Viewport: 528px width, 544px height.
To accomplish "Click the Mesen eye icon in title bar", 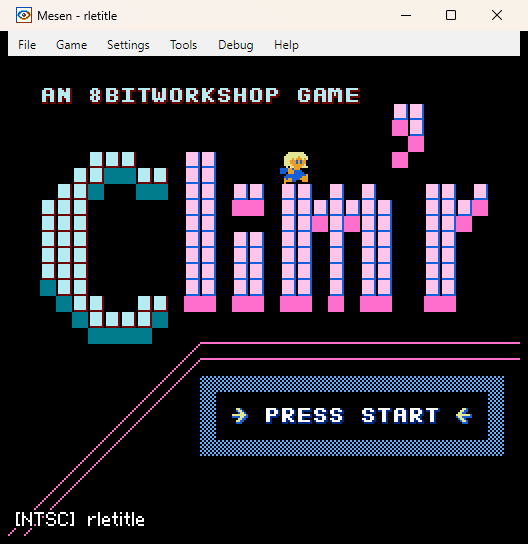I will (24, 15).
